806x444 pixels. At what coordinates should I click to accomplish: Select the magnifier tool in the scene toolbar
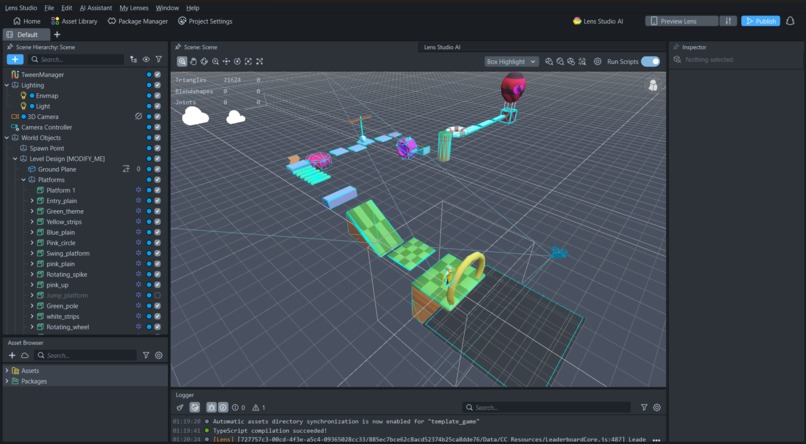[182, 62]
